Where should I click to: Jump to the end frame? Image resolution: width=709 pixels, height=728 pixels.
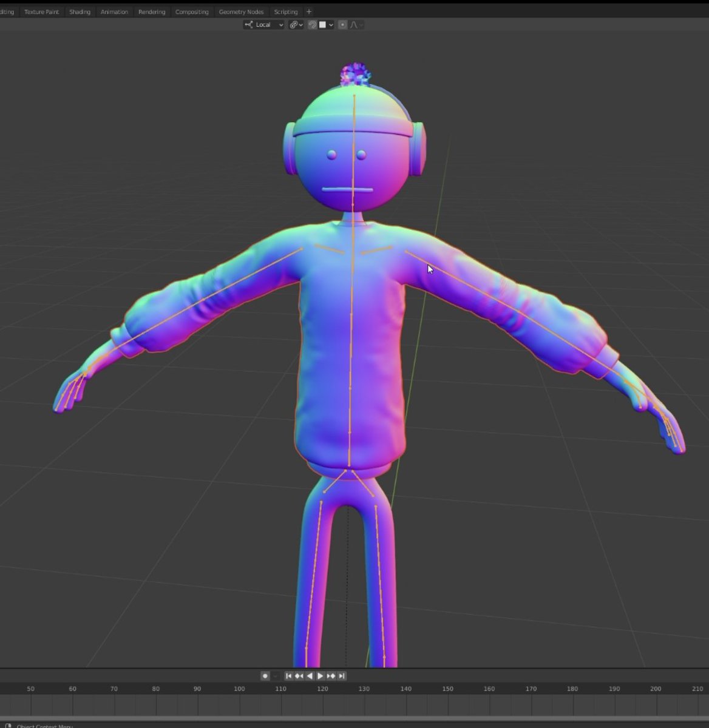341,676
